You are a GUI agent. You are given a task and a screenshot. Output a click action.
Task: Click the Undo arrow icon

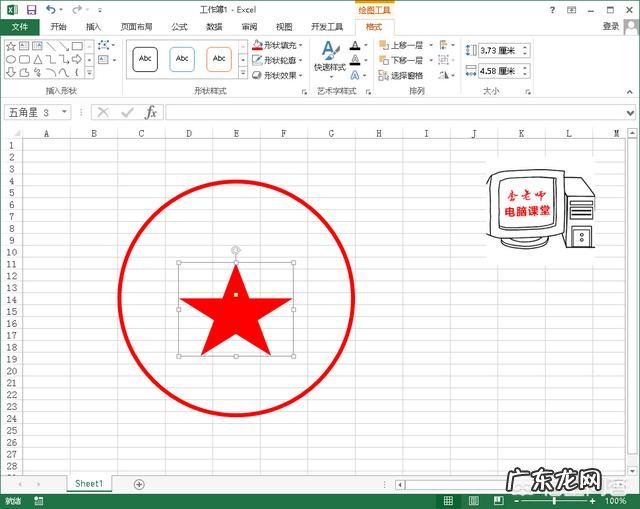50,9
